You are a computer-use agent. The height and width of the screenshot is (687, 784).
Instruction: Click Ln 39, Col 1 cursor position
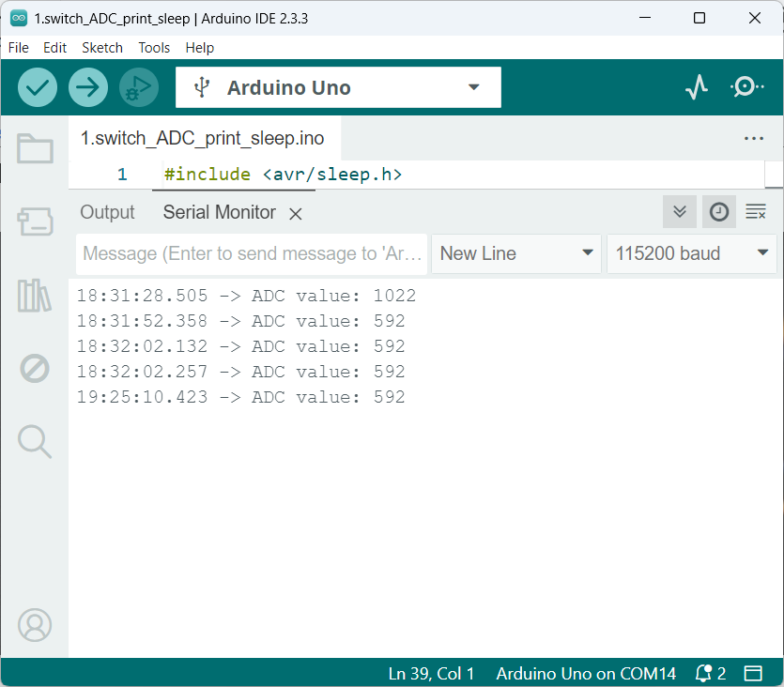431,674
